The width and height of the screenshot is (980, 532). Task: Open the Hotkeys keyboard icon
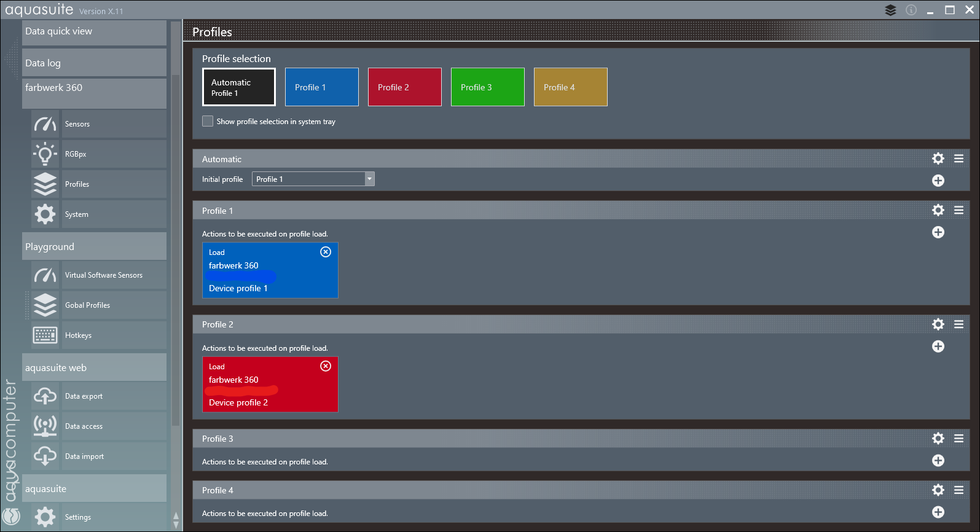pos(45,335)
